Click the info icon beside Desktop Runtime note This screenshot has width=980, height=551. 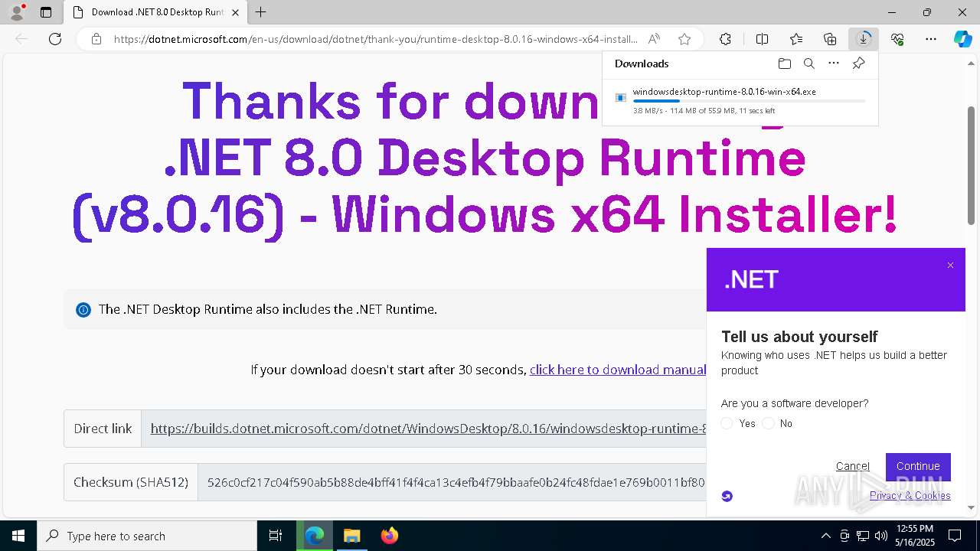(x=83, y=310)
